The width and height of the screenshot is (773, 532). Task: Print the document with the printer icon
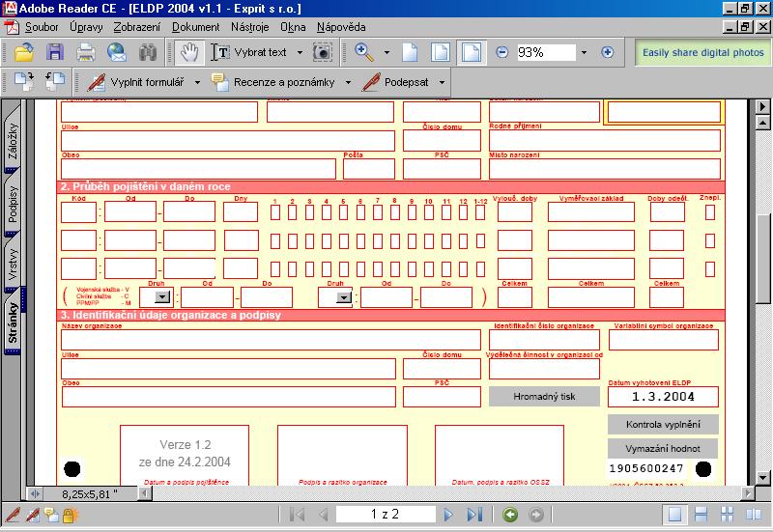(86, 52)
